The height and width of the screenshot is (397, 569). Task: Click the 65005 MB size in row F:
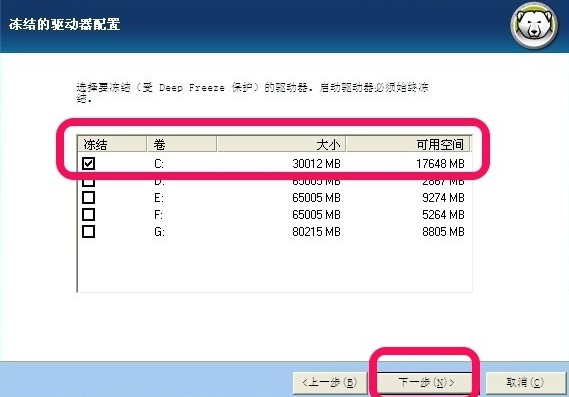click(x=316, y=215)
